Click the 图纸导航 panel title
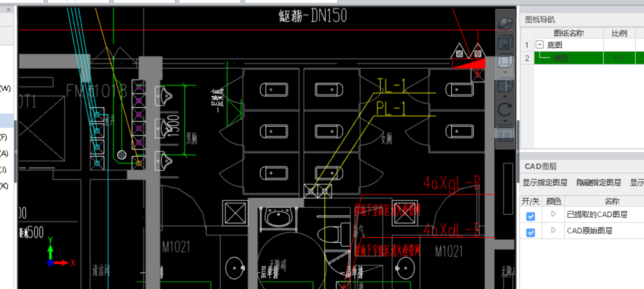 click(x=540, y=20)
